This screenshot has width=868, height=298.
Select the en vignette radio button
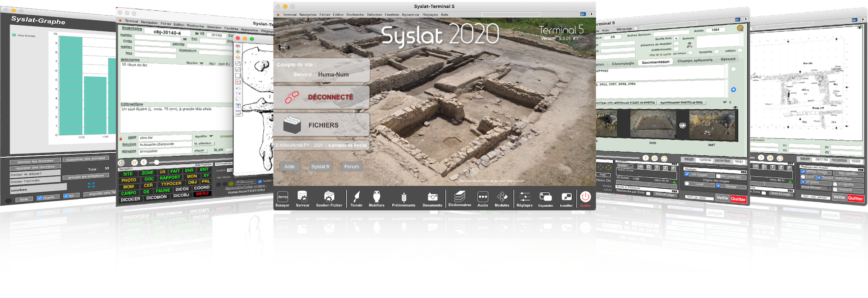[x=835, y=184]
